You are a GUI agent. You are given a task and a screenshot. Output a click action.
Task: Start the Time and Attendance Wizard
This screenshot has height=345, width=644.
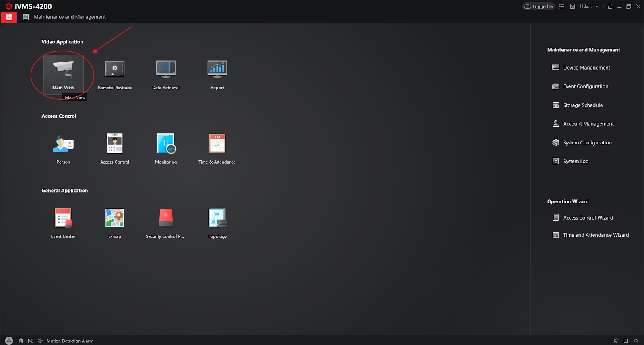[x=590, y=235]
